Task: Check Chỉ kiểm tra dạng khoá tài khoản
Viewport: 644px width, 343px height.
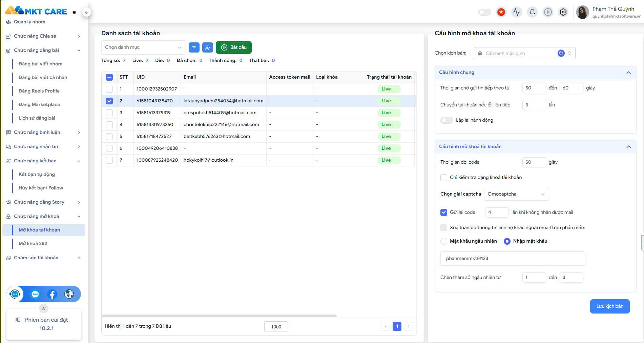Action: click(x=444, y=178)
